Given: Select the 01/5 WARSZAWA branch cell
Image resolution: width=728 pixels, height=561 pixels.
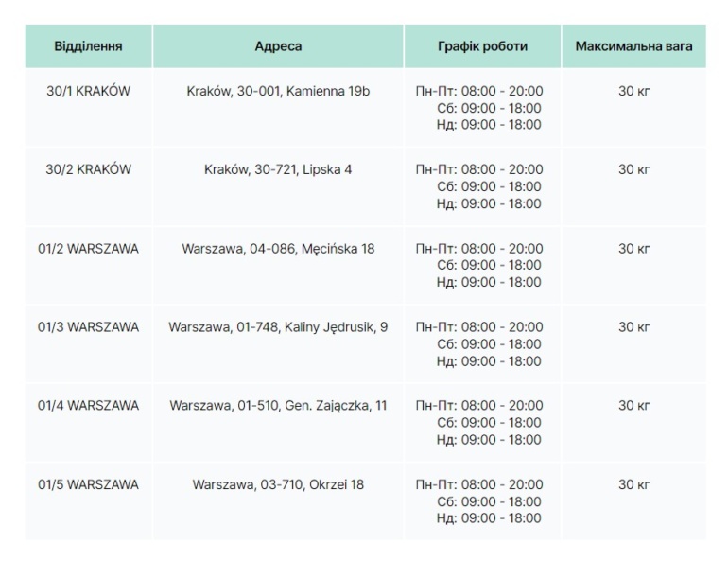Looking at the screenshot, I should tap(88, 484).
